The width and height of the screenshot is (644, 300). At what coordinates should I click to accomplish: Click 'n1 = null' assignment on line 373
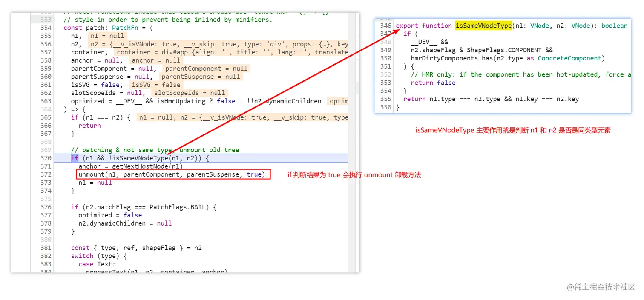[95, 183]
